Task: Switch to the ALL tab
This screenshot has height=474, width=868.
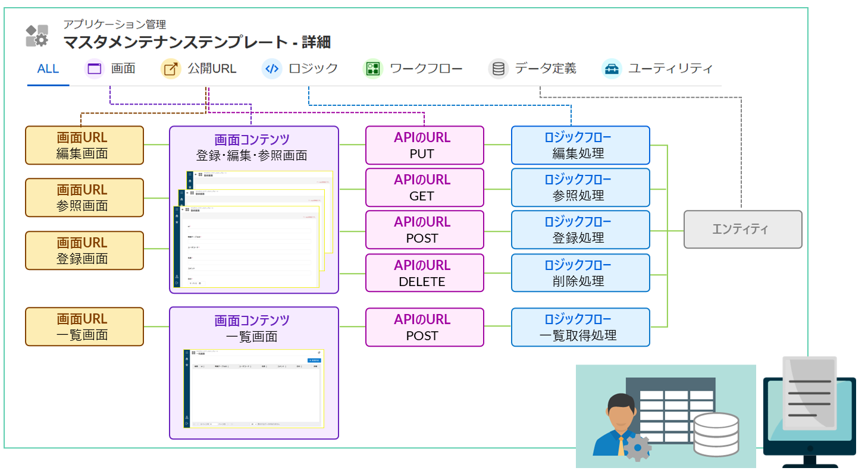Action: [48, 69]
